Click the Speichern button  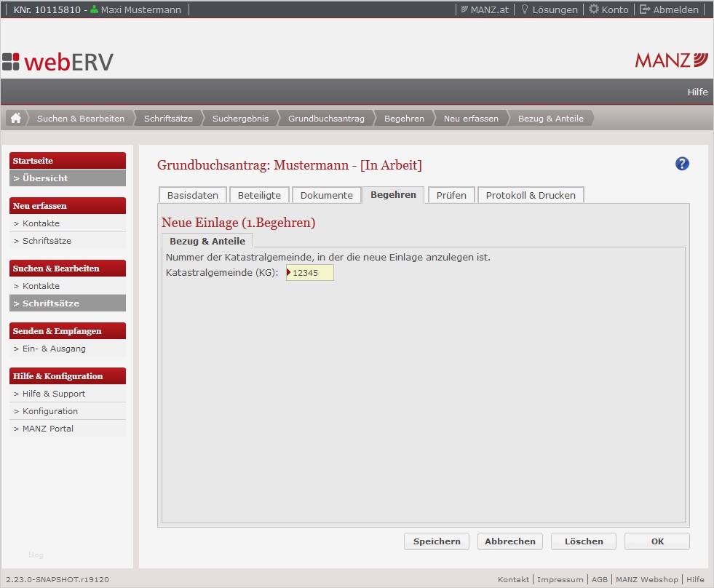click(437, 541)
